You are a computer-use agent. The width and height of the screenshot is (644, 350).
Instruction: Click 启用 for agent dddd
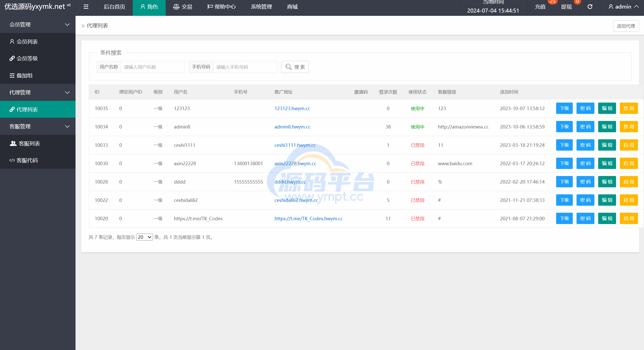[629, 182]
